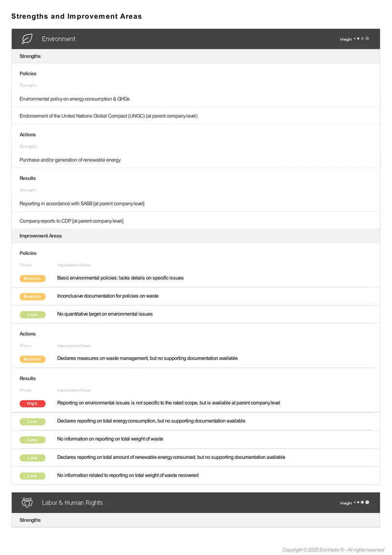
Task: Click the Labor & Human Rights people icon
Action: pyautogui.click(x=27, y=502)
